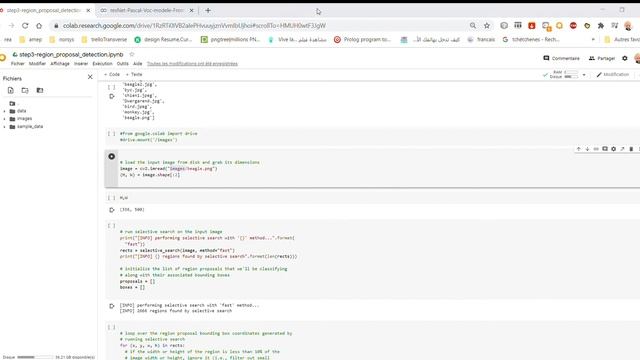
Task: Open the browser zoom magnifier icon
Action: tap(473, 25)
